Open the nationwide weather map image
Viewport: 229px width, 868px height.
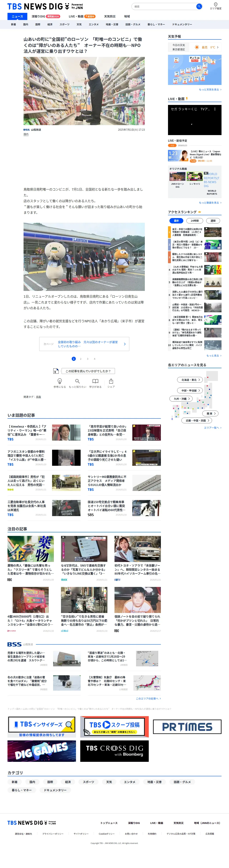pyautogui.click(x=195, y=70)
